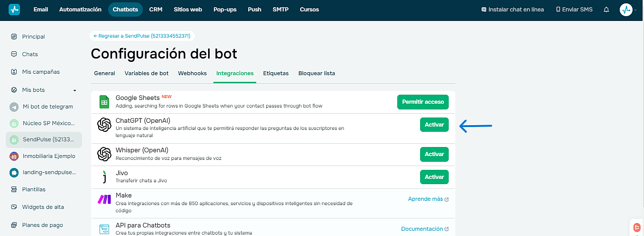The image size is (644, 236).
Task: Open the Pop-ups top menu
Action: point(225,10)
